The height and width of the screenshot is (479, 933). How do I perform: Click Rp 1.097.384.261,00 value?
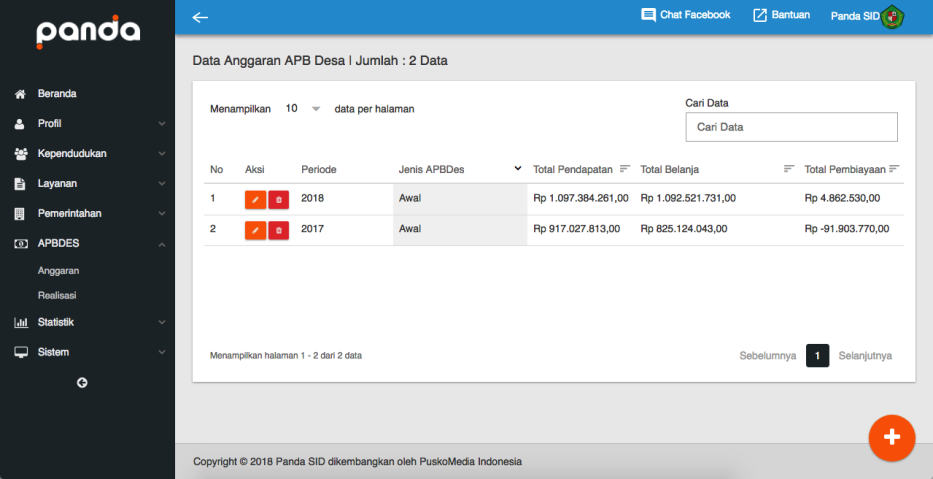(581, 198)
